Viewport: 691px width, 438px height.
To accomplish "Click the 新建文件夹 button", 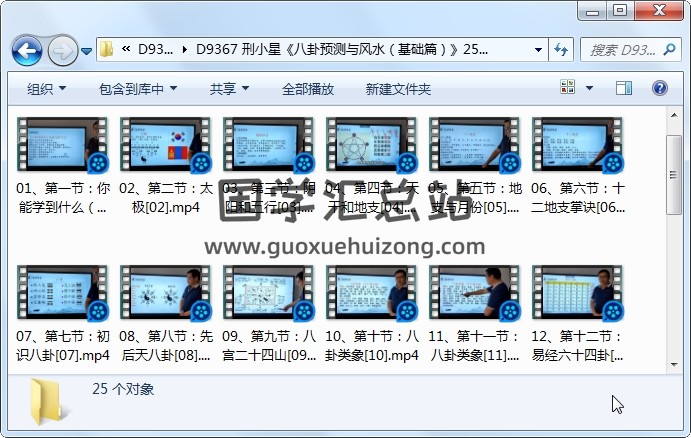I will [398, 89].
